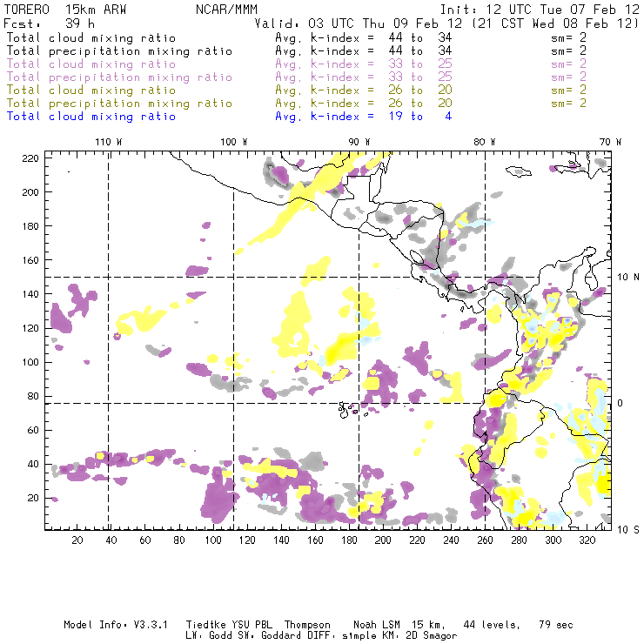Click the "20" tick on the horizontal axis
Viewport: 644px width, 644px height.
point(77,540)
